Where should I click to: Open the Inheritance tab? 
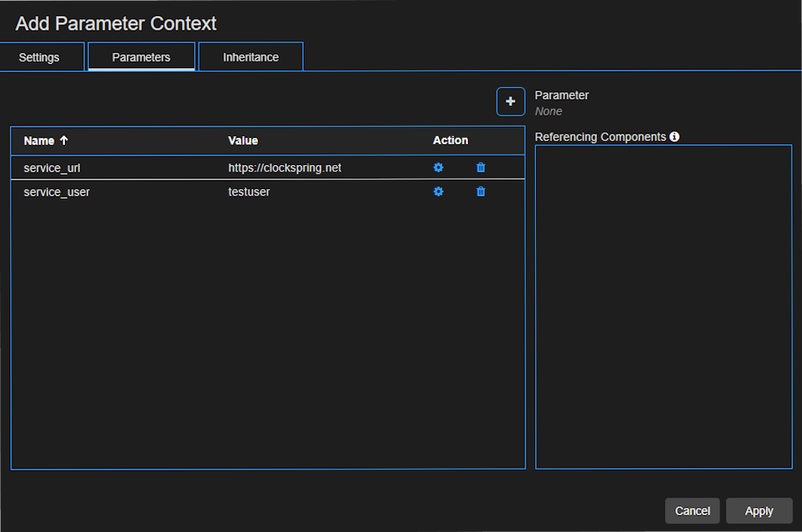(x=250, y=57)
